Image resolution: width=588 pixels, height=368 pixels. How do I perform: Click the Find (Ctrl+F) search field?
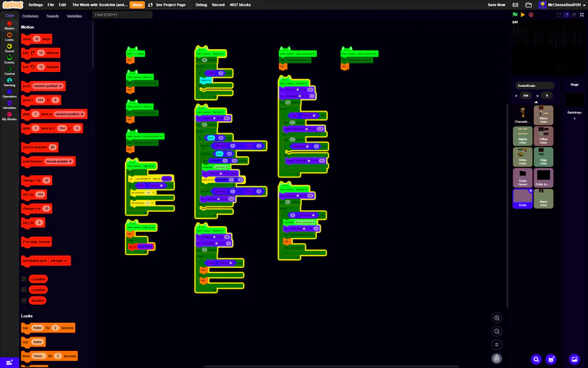point(122,14)
